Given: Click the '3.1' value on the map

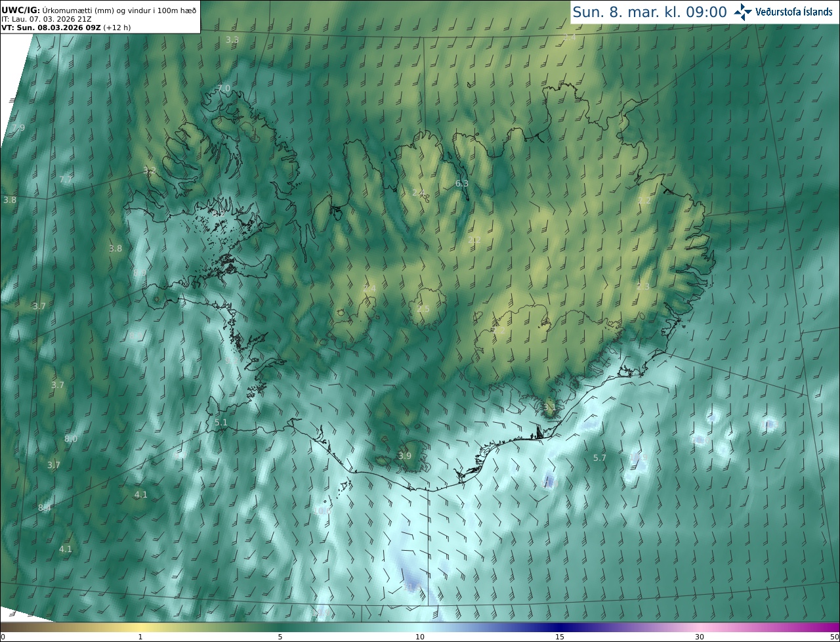Looking at the screenshot, I should [x=550, y=407].
